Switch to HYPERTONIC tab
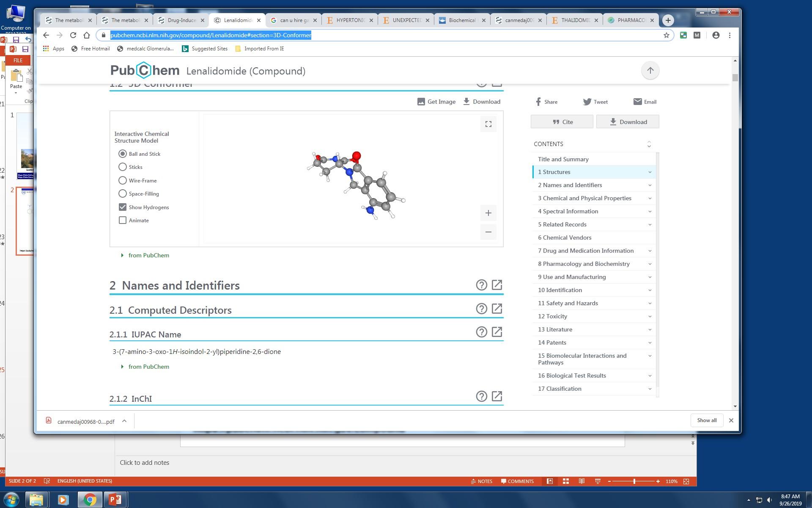The width and height of the screenshot is (812, 508). (x=350, y=20)
